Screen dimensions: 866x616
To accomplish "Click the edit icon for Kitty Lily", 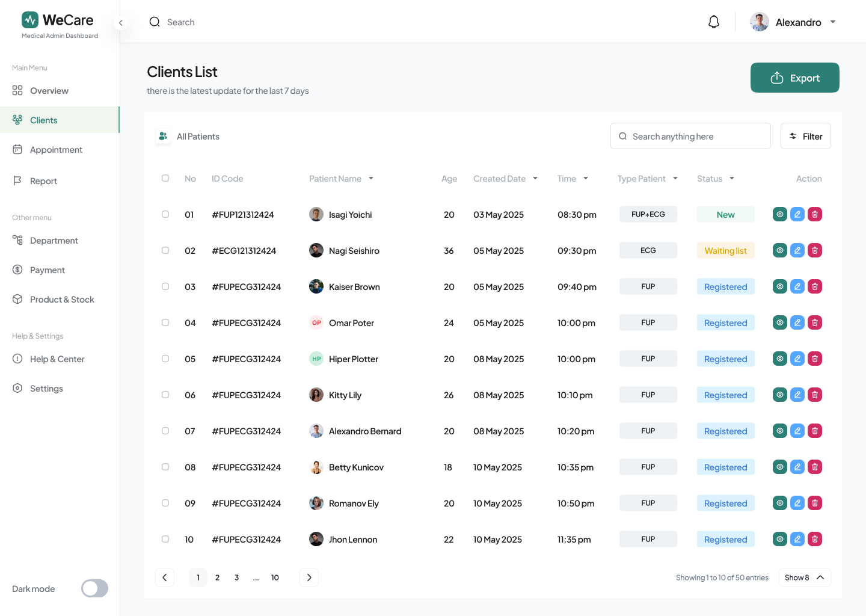I will coord(797,395).
